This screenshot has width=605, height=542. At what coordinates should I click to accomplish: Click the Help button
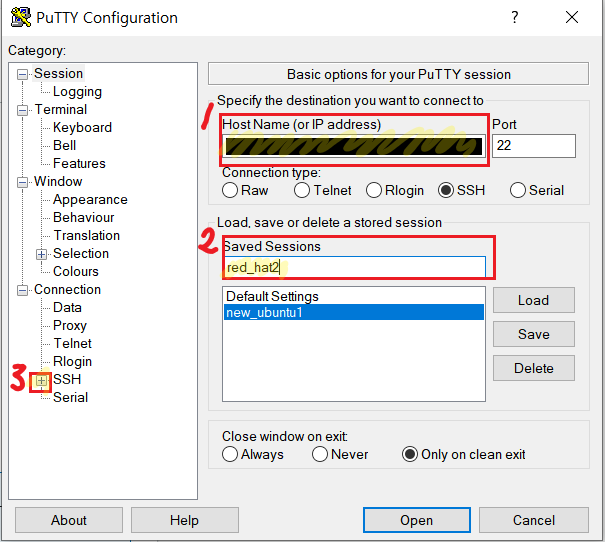(184, 520)
